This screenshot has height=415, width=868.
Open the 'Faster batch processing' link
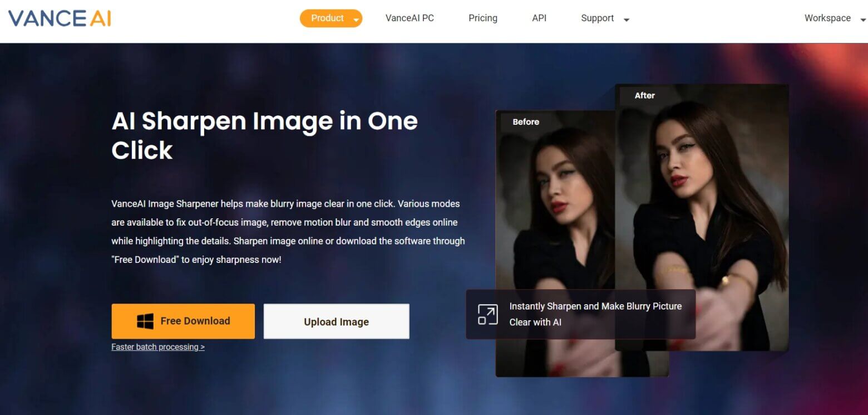(x=158, y=346)
